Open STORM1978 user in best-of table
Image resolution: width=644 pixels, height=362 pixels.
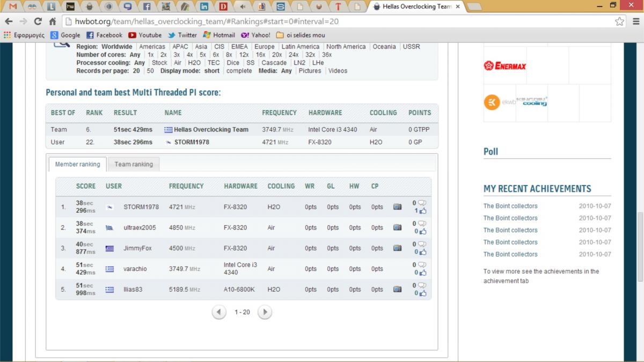coord(192,142)
